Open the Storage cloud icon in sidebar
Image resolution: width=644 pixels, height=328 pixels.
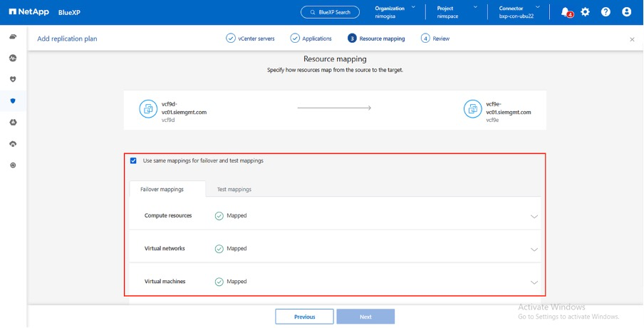[13, 36]
